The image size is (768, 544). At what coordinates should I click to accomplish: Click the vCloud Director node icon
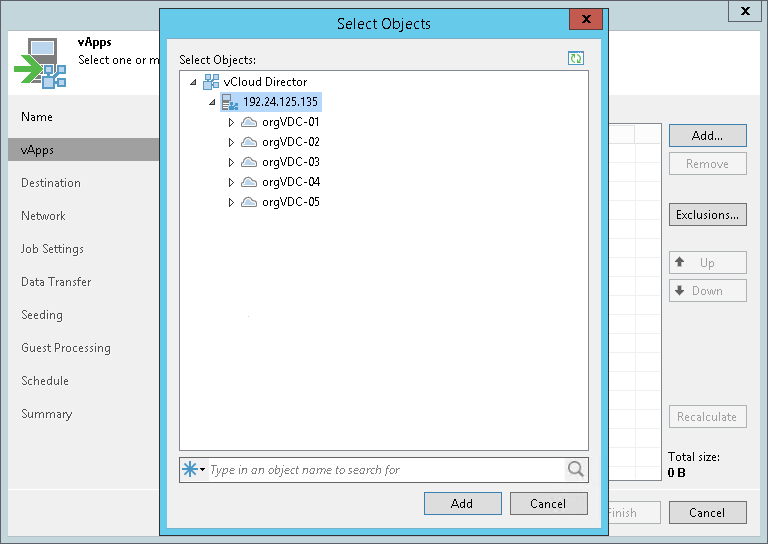[211, 82]
